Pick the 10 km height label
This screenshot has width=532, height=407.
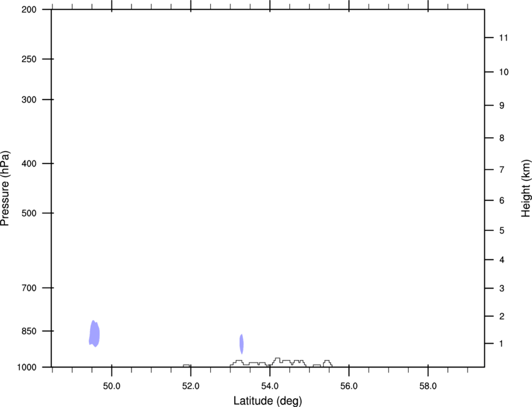(x=504, y=72)
